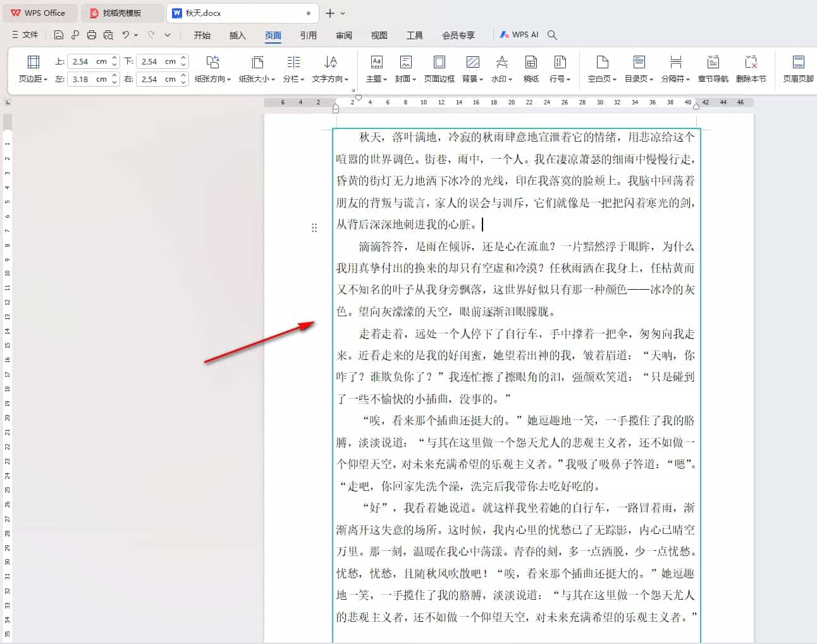817x644 pixels.
Task: Click the right margin input field
Action: (x=157, y=79)
